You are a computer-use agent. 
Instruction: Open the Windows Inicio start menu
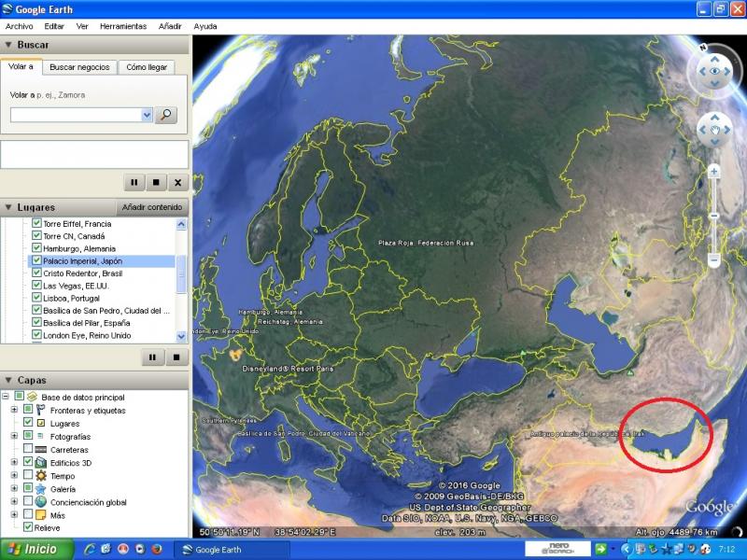click(36, 549)
